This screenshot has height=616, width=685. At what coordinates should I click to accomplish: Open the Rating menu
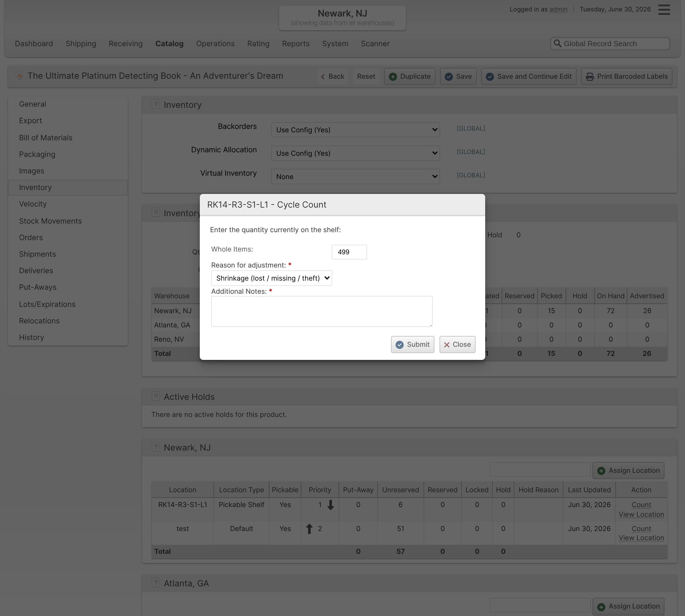[258, 43]
